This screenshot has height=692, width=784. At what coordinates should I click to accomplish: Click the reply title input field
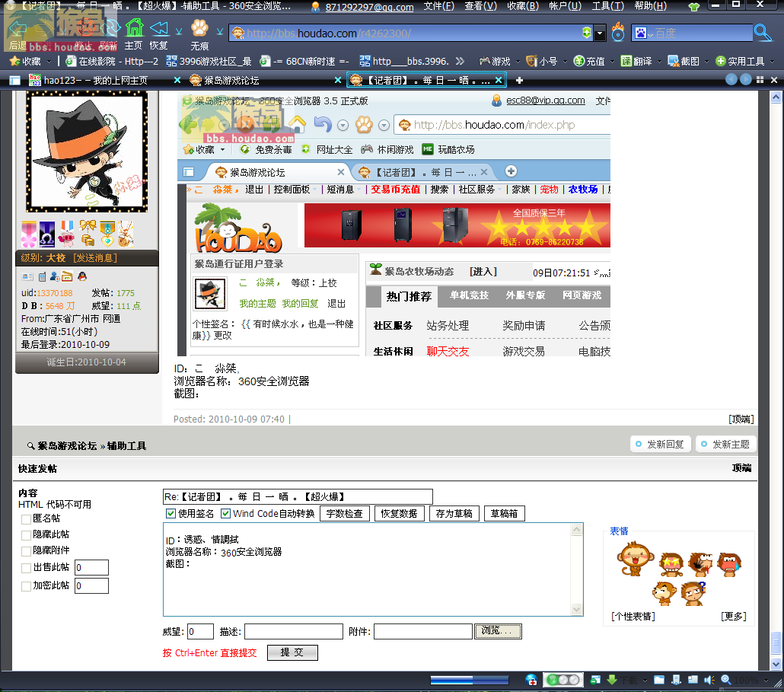tap(298, 496)
